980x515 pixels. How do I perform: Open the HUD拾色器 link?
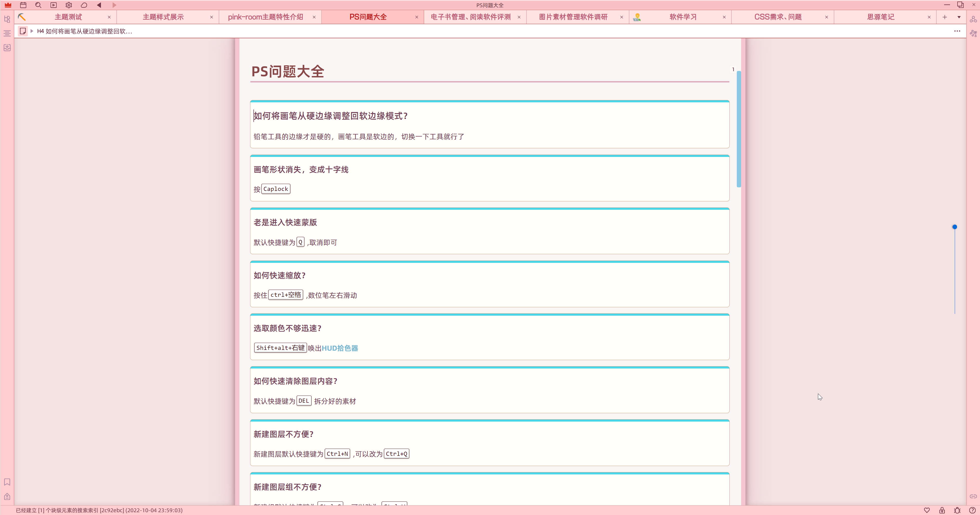340,348
